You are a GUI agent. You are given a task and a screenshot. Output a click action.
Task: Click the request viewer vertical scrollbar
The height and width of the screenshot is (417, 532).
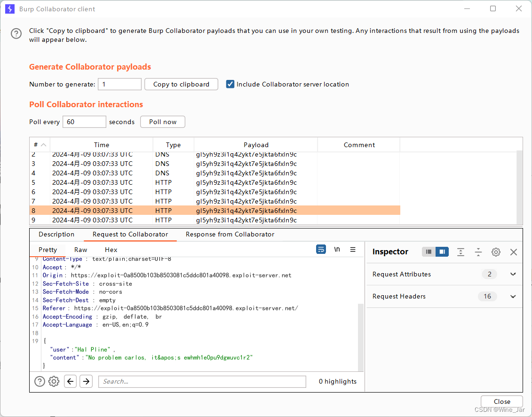point(361,338)
